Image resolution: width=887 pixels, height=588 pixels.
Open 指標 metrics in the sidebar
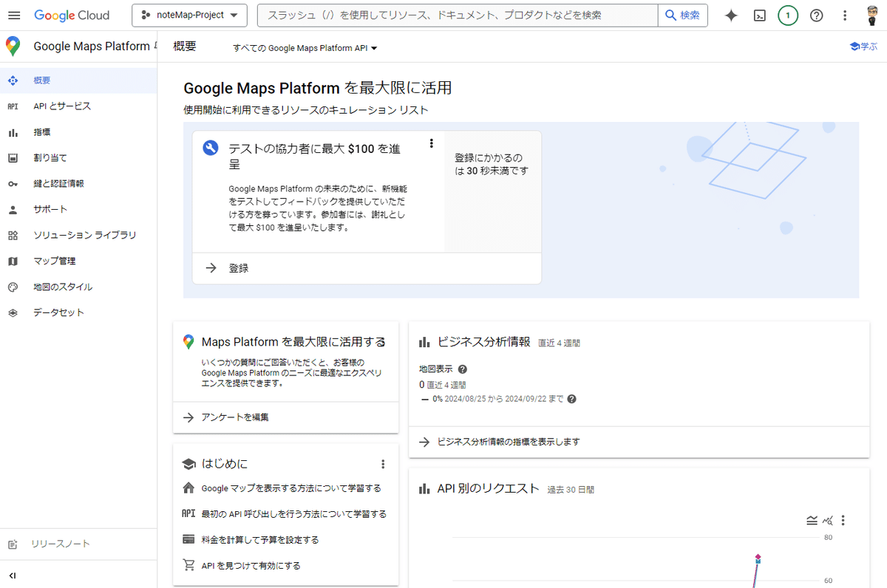click(x=78, y=132)
